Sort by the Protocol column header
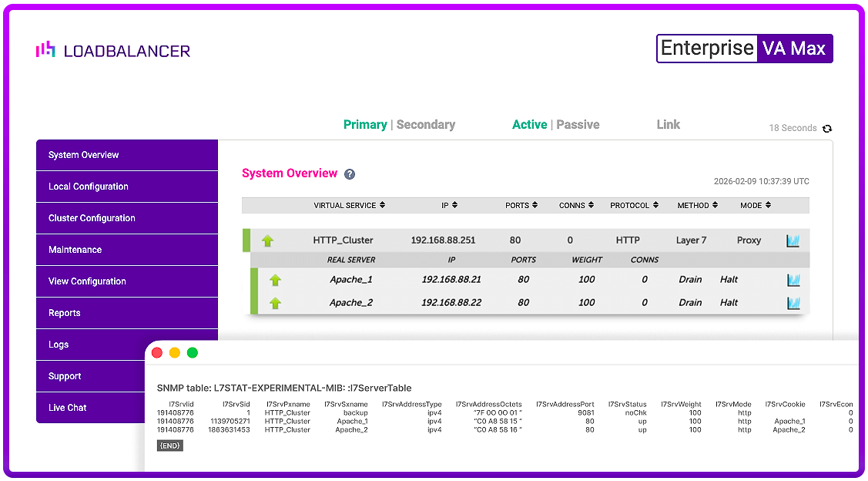Viewport: 868px width, 481px height. coord(634,206)
